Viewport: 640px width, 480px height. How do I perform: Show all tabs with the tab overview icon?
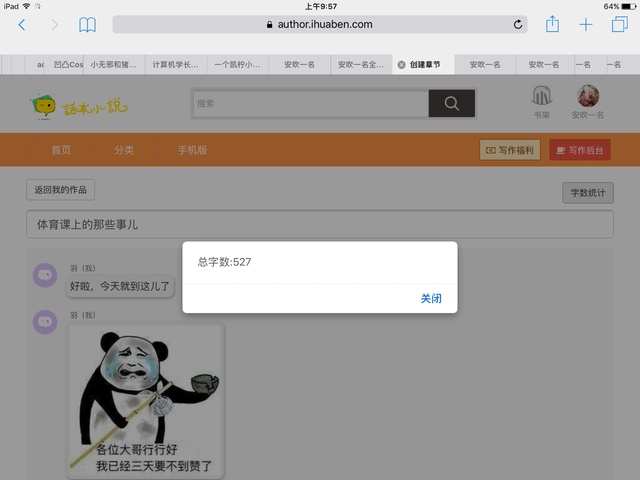click(619, 24)
